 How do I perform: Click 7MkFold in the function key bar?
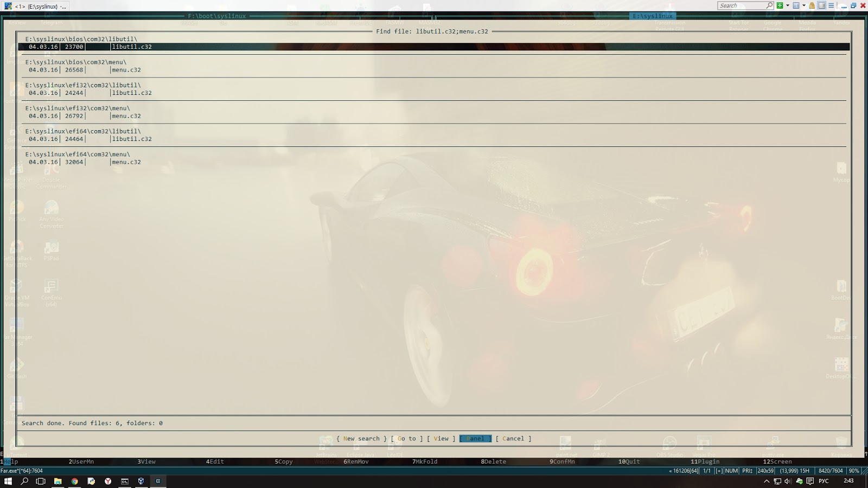(x=425, y=462)
